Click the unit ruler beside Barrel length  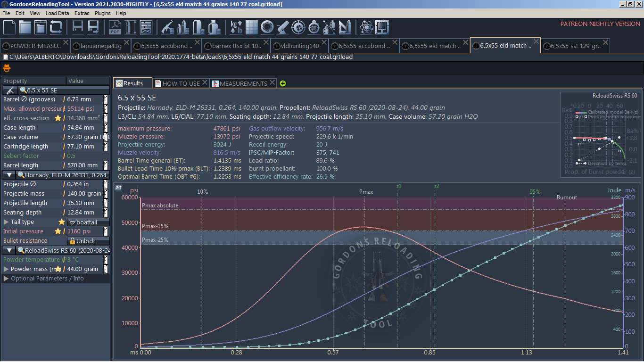[x=106, y=165]
